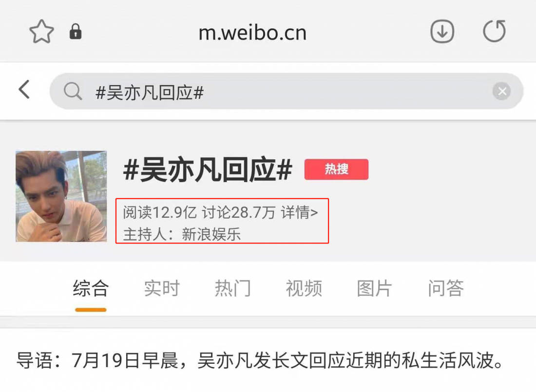Open downloads via the download icon

coord(442,32)
